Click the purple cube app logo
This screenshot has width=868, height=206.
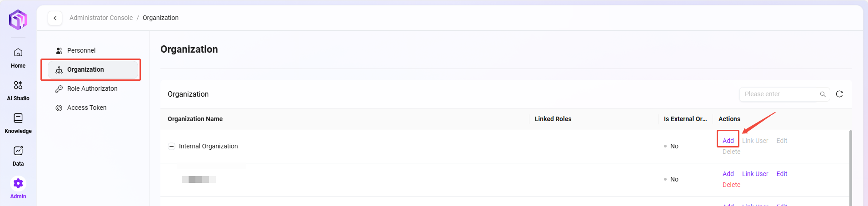[18, 20]
